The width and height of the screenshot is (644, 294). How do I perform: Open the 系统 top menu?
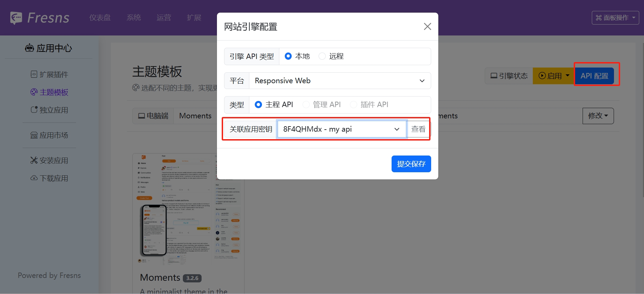point(134,18)
